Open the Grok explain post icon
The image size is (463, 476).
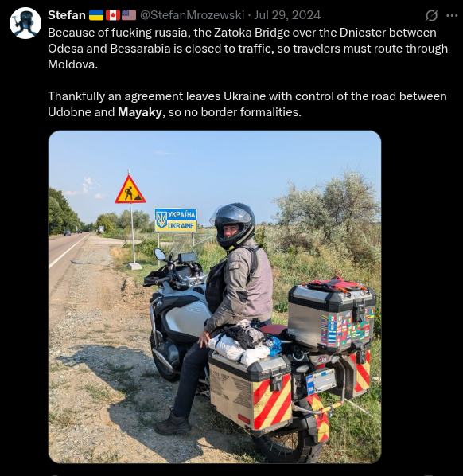[x=431, y=15]
